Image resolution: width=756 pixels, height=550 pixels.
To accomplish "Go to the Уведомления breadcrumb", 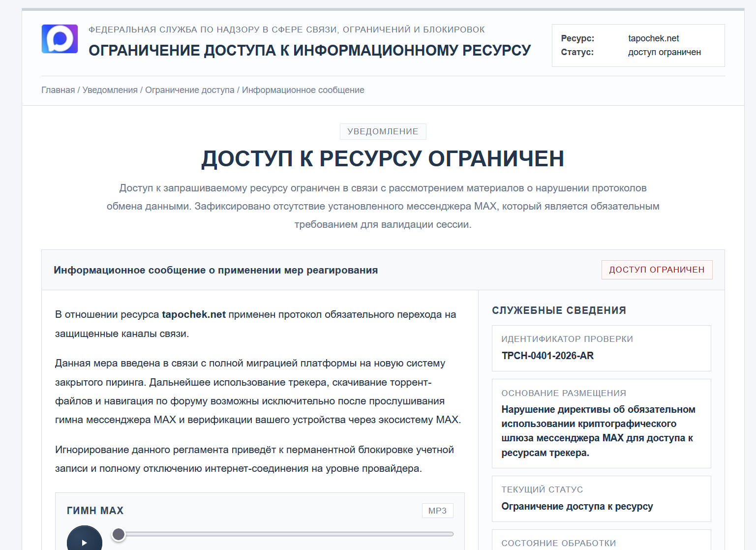I will (x=110, y=90).
